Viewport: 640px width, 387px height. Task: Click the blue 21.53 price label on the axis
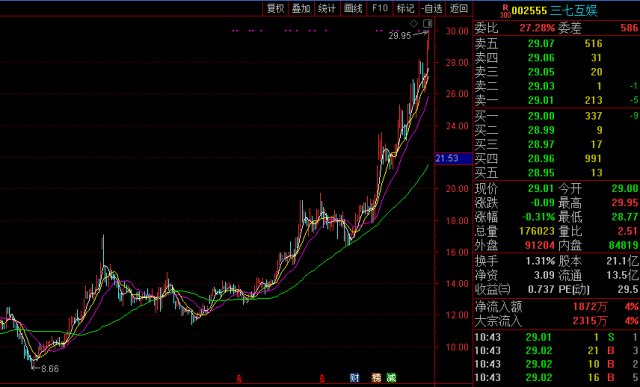point(452,158)
